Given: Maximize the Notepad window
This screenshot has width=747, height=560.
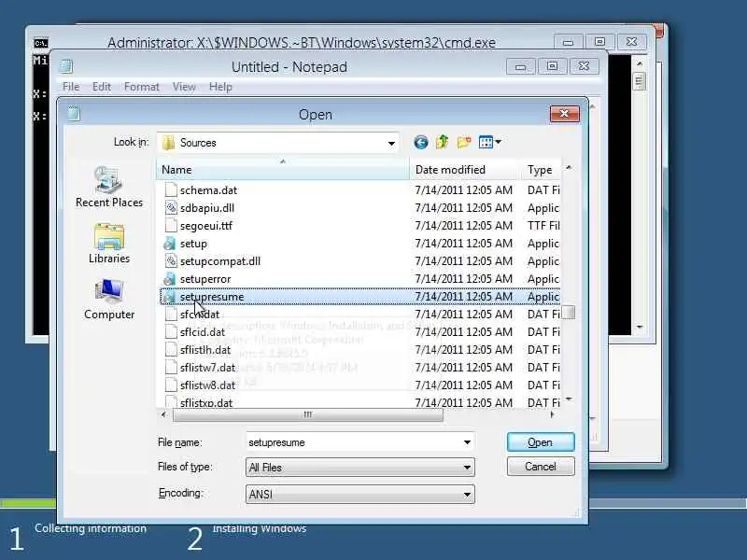Looking at the screenshot, I should tap(552, 66).
